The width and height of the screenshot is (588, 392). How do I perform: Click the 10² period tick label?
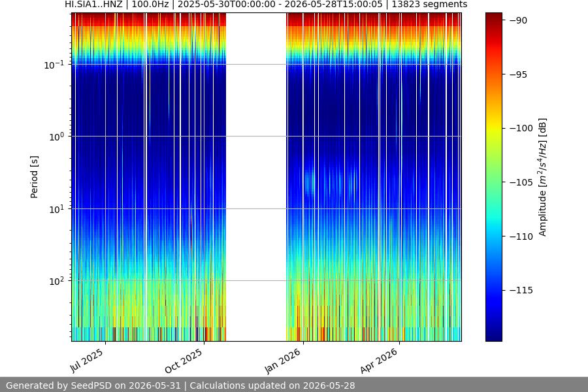57,282
